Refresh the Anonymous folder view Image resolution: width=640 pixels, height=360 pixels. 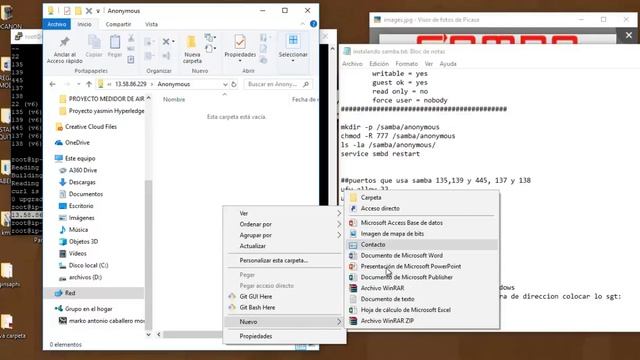coord(234,84)
